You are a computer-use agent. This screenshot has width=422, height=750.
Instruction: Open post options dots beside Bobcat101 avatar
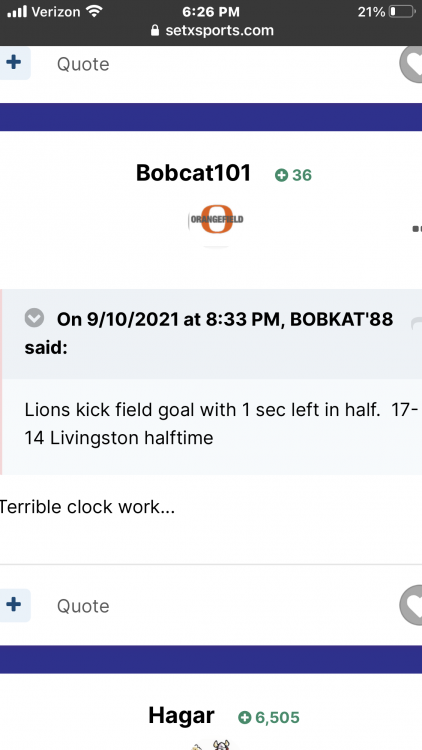[417, 229]
